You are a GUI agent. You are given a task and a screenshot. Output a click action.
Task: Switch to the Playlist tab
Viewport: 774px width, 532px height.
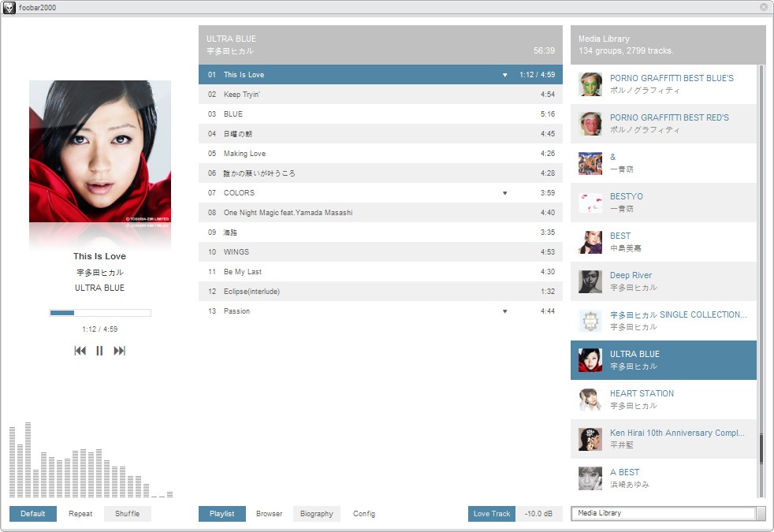[x=222, y=514]
